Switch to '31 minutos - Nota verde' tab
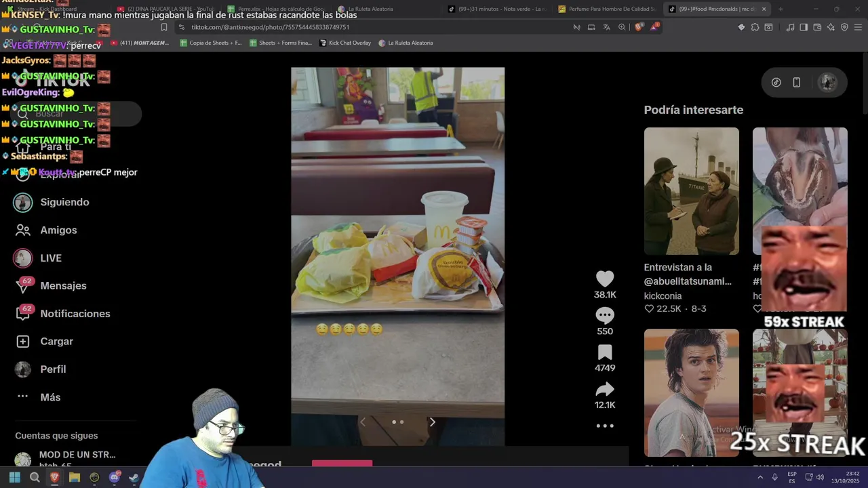Image resolution: width=868 pixels, height=488 pixels. (x=498, y=9)
